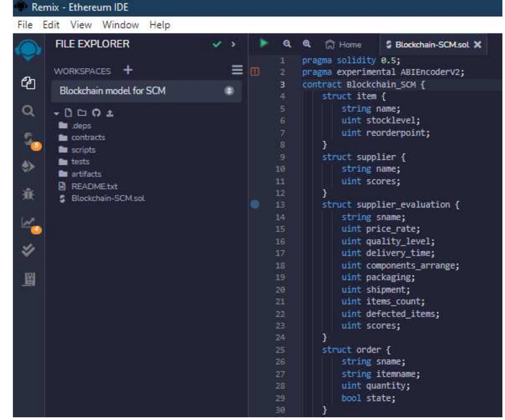This screenshot has height=420, width=505.
Task: Click the green Run script play button
Action: click(264, 44)
